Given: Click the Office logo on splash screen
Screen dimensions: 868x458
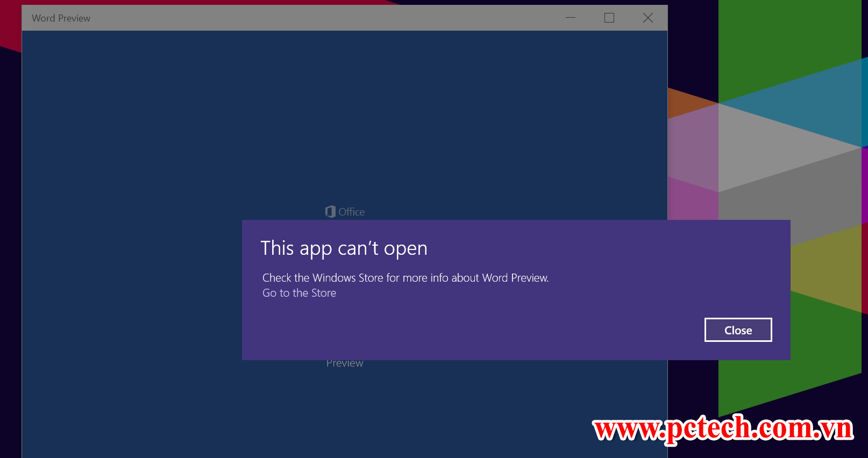Looking at the screenshot, I should click(345, 212).
